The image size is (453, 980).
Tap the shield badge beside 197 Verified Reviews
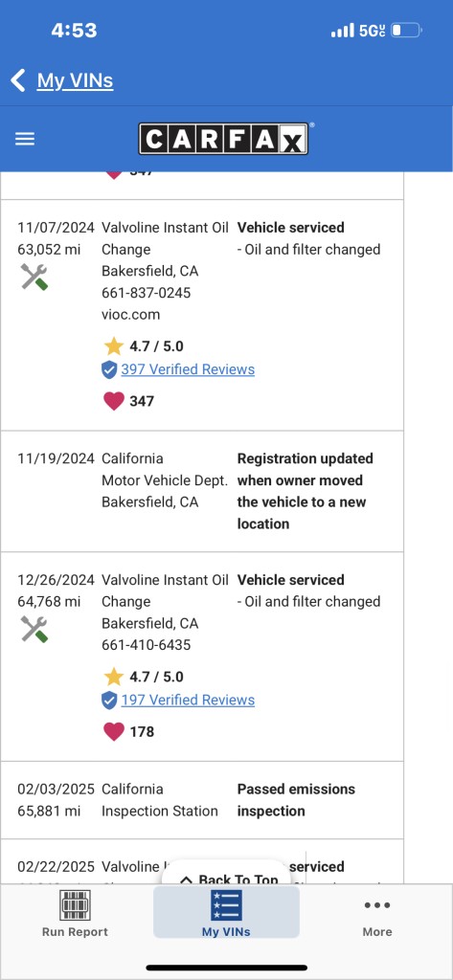(x=109, y=701)
